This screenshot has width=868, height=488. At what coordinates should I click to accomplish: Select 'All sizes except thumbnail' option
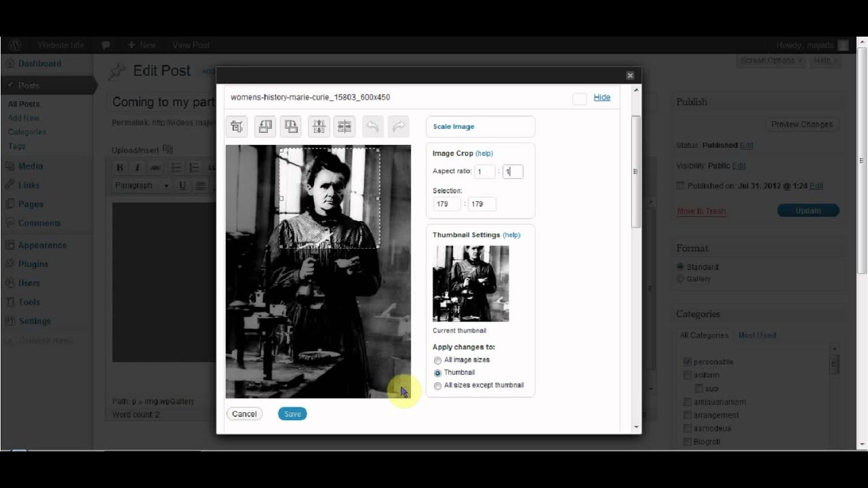tap(437, 386)
